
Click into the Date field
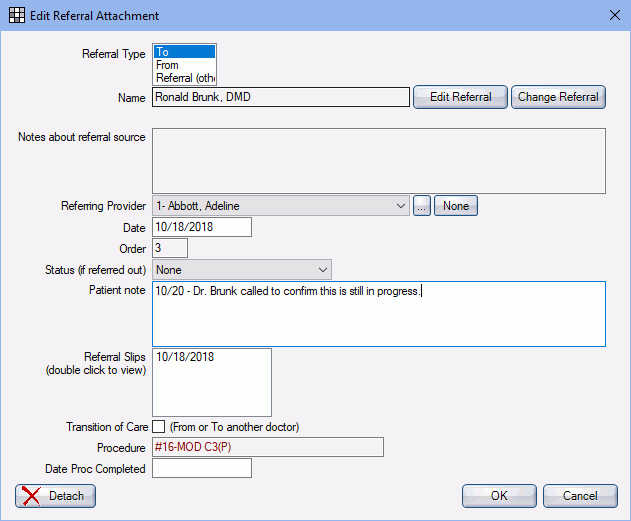click(201, 227)
